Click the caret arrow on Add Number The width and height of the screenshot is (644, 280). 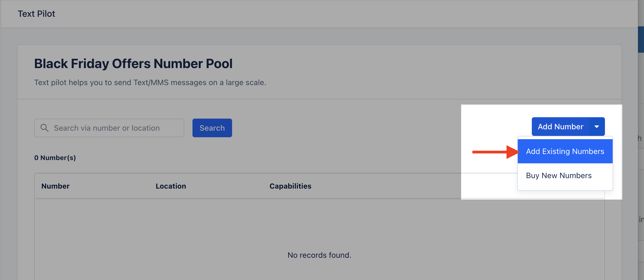coord(596,127)
